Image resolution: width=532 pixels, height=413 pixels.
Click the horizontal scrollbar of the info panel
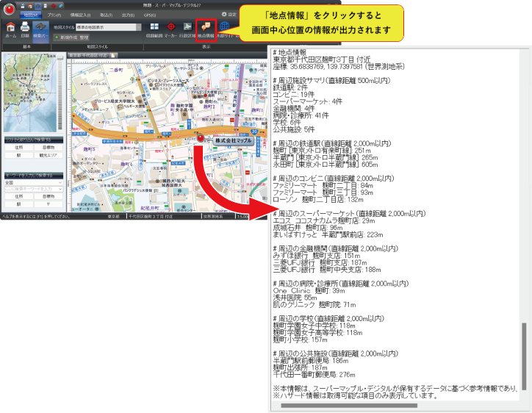[x=349, y=406]
